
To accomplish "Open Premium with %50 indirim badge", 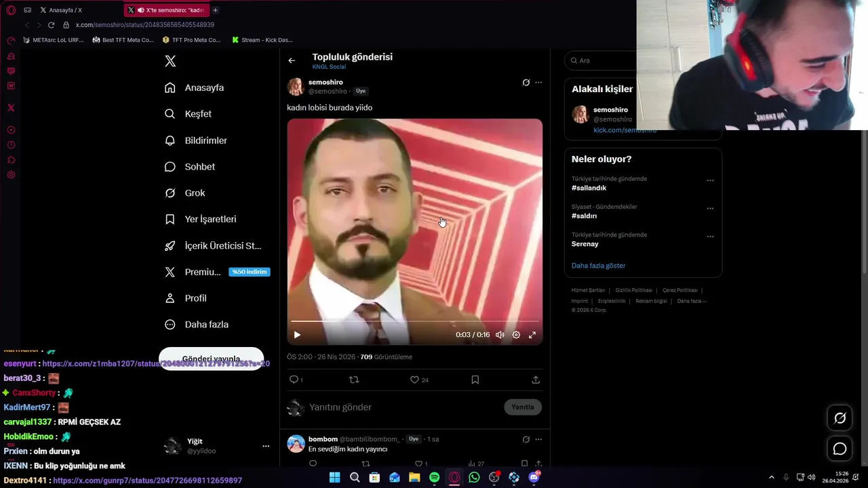I will 217,272.
